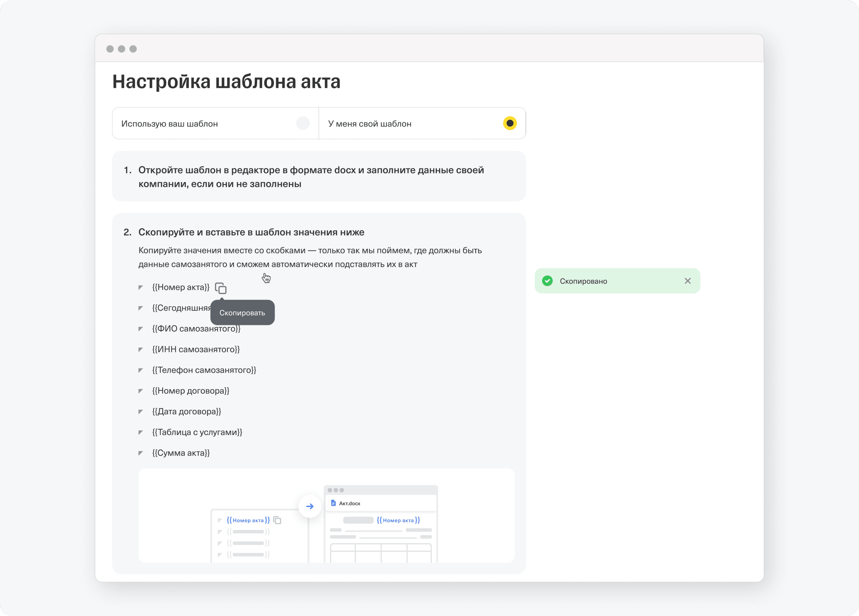
Task: Click the Акт.docx file icon in the illustration
Action: 333,503
